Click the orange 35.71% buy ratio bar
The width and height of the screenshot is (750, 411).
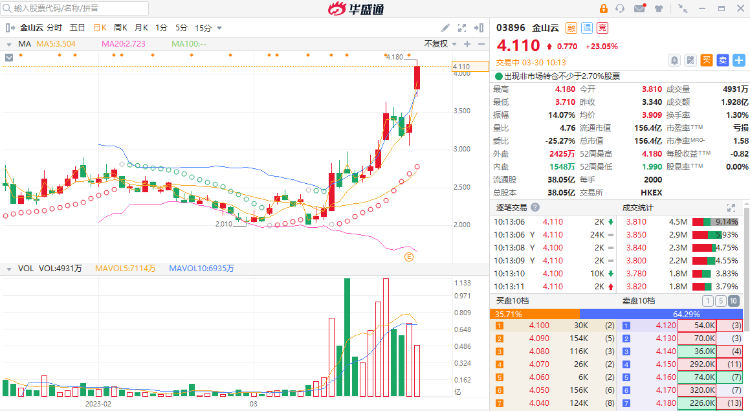click(535, 314)
